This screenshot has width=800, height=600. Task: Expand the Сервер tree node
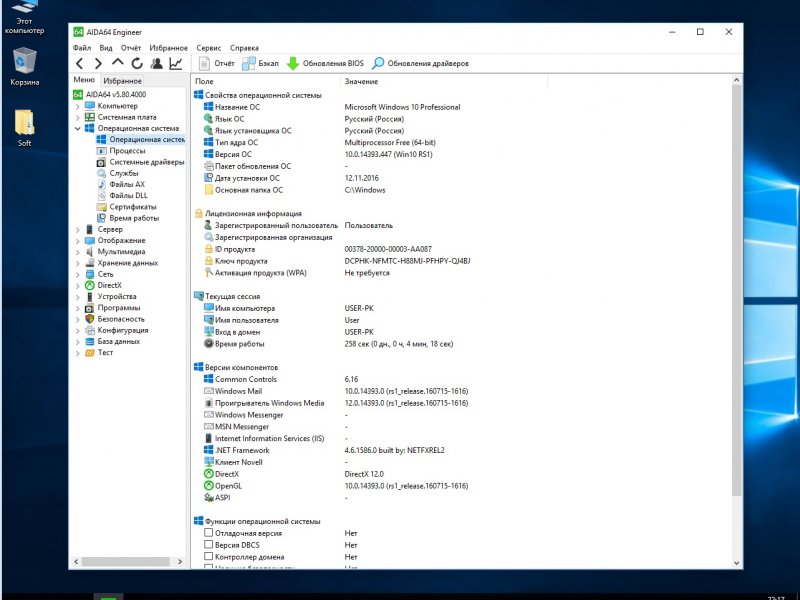coord(78,230)
